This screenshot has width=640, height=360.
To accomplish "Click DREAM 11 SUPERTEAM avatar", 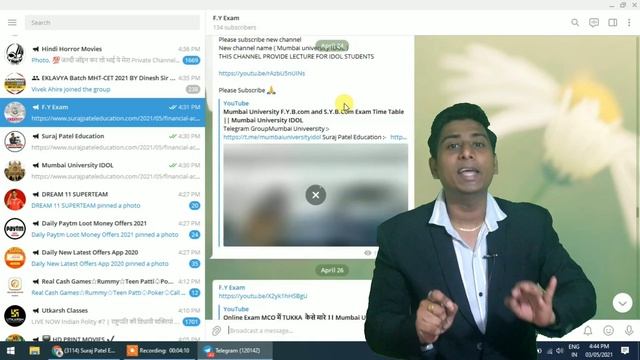I will [15, 200].
